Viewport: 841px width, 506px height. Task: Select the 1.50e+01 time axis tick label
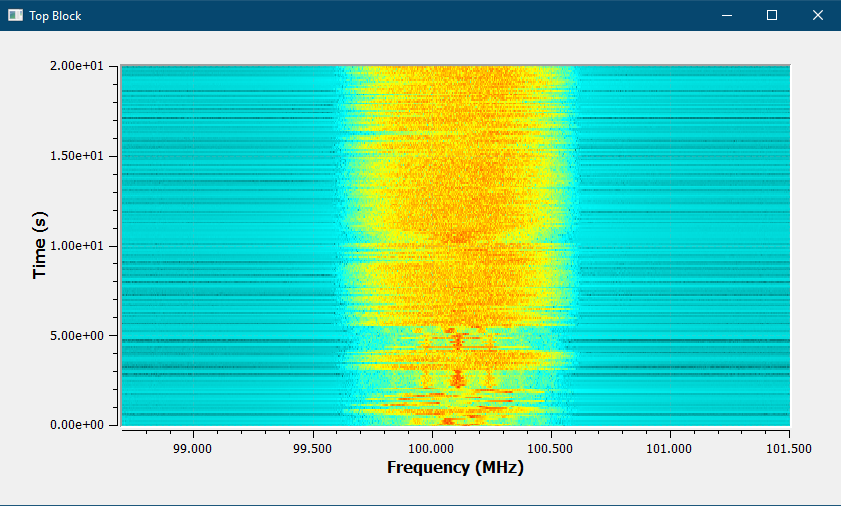point(82,156)
